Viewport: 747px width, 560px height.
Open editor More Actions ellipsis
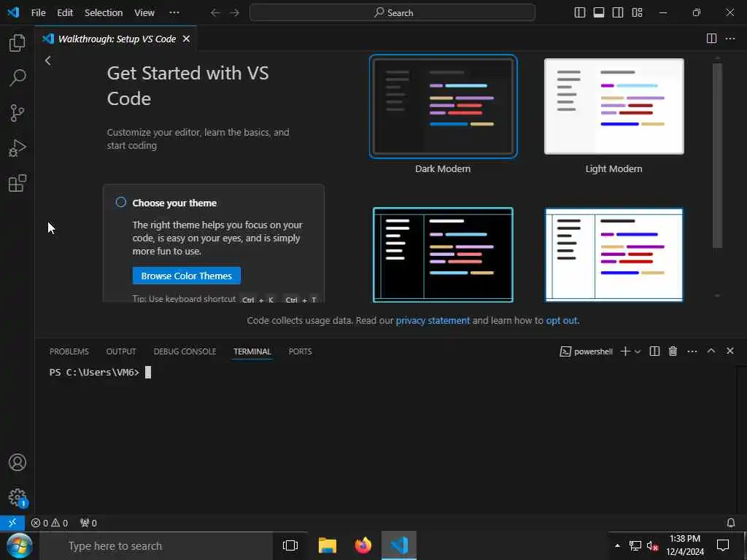click(x=729, y=39)
